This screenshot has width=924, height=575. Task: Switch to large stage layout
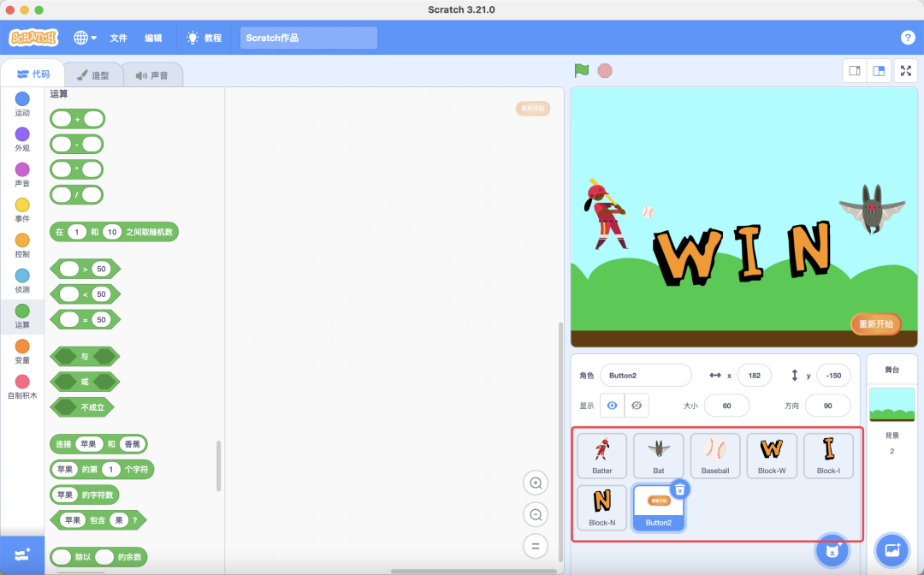point(879,71)
